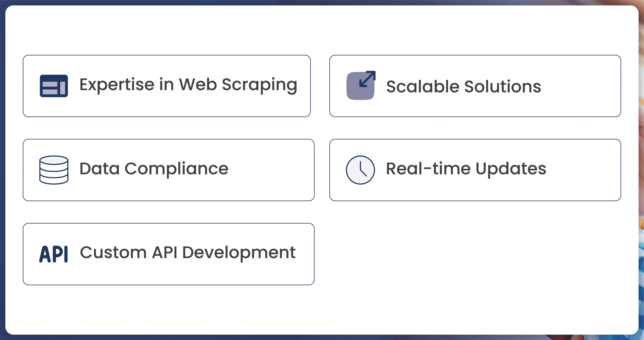The image size is (644, 340).
Task: Open the Data Compliance card
Action: tap(169, 170)
